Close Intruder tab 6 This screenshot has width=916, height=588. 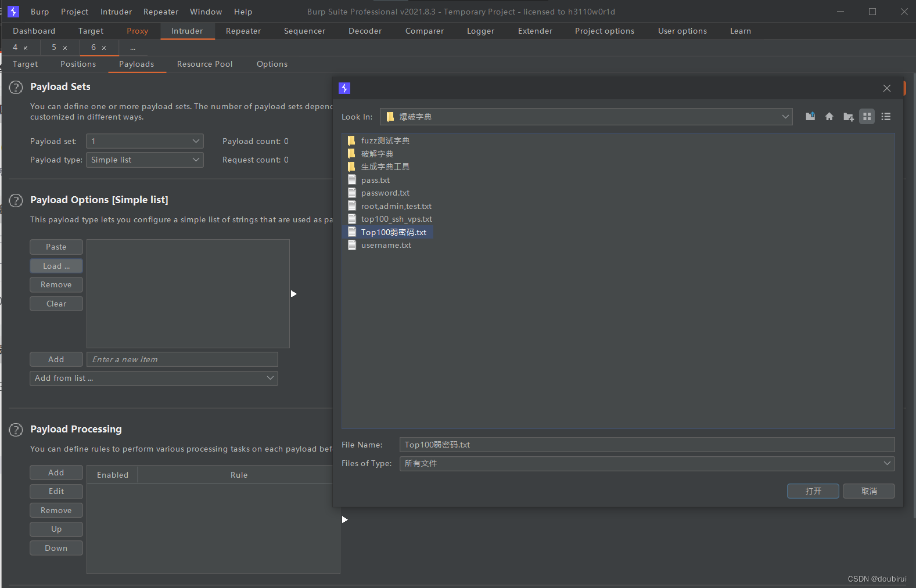[104, 48]
